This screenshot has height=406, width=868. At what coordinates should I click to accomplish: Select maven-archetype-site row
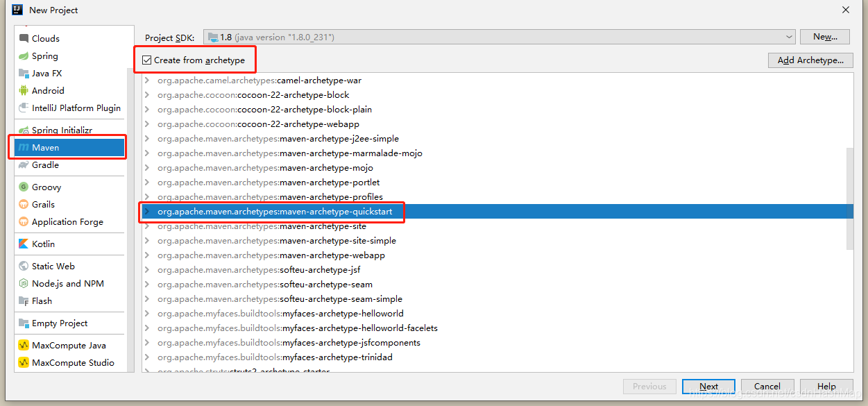click(x=494, y=226)
